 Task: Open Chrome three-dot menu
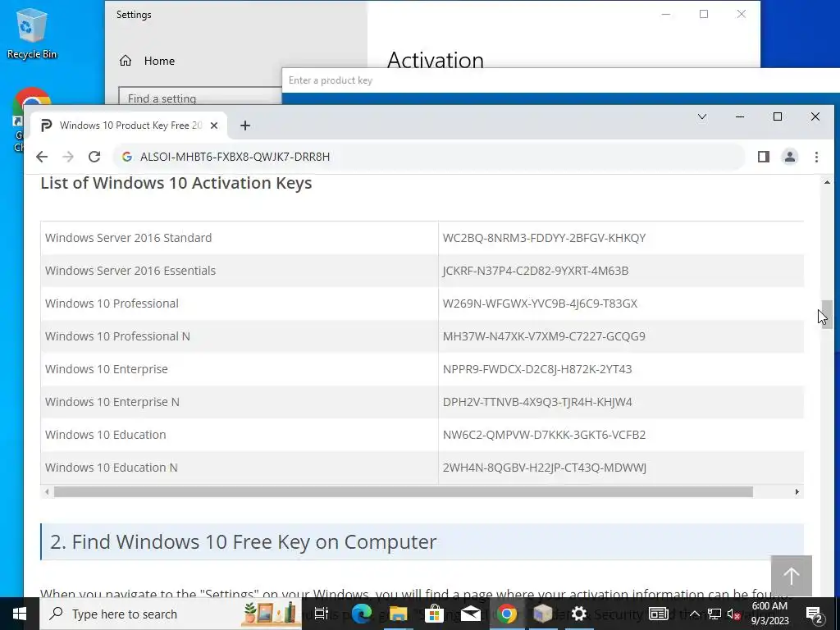(x=816, y=157)
